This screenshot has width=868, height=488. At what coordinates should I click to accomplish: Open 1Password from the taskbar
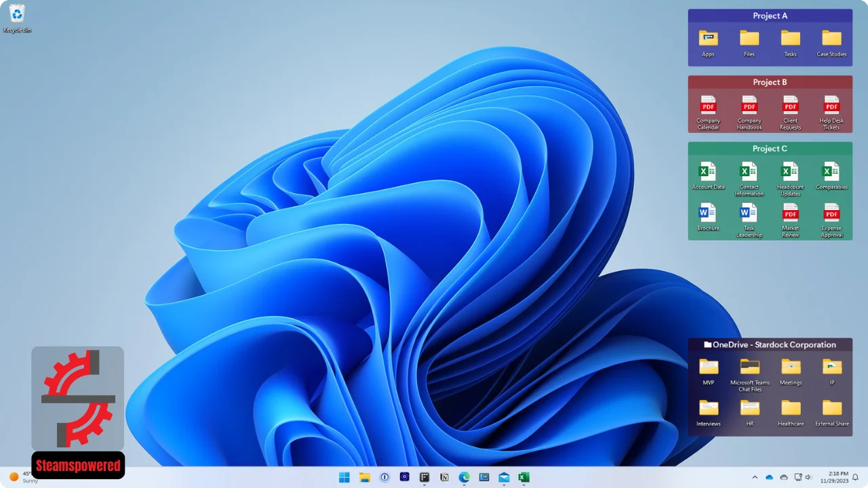coord(384,477)
